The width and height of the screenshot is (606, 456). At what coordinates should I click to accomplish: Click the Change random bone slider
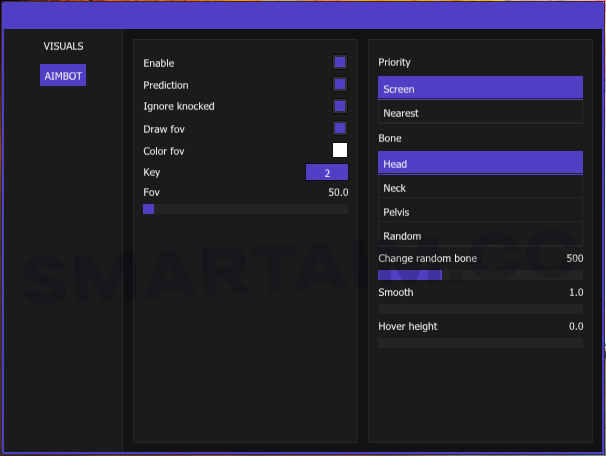click(x=480, y=275)
